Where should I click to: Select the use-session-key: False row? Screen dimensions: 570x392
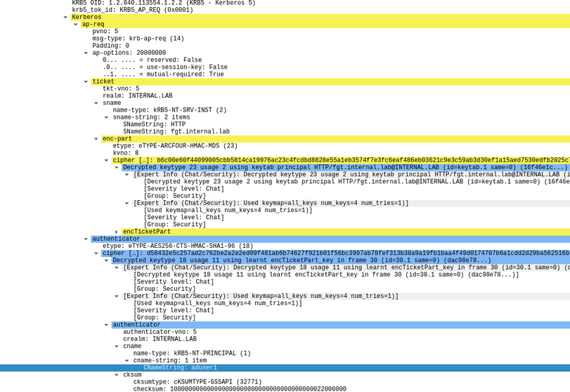click(165, 67)
